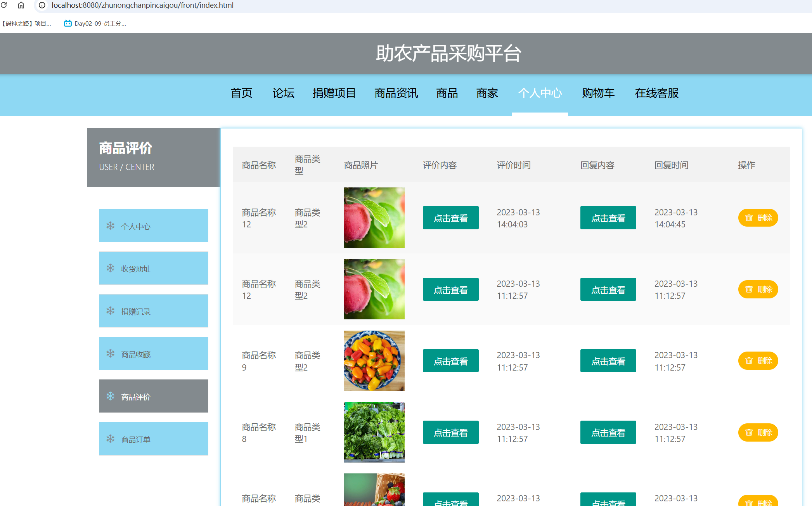This screenshot has height=506, width=812.
Task: Open 在线客服 navigation item
Action: tap(657, 93)
